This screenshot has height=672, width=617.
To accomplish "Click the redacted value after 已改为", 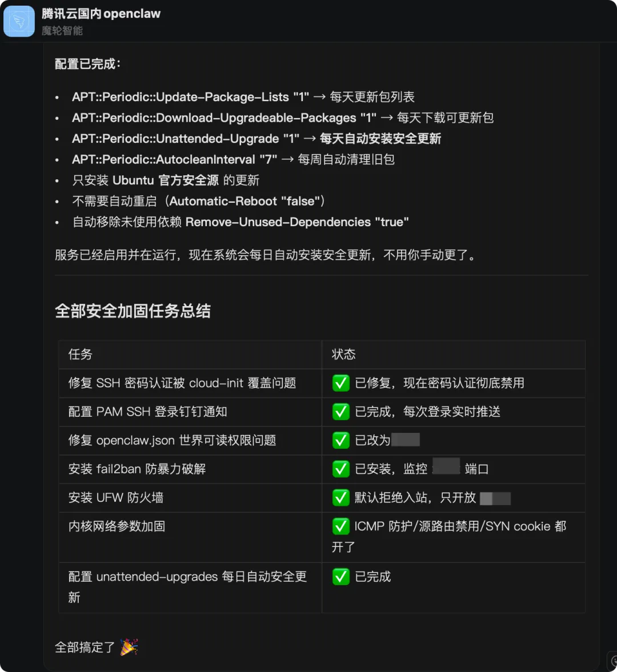I will point(406,440).
